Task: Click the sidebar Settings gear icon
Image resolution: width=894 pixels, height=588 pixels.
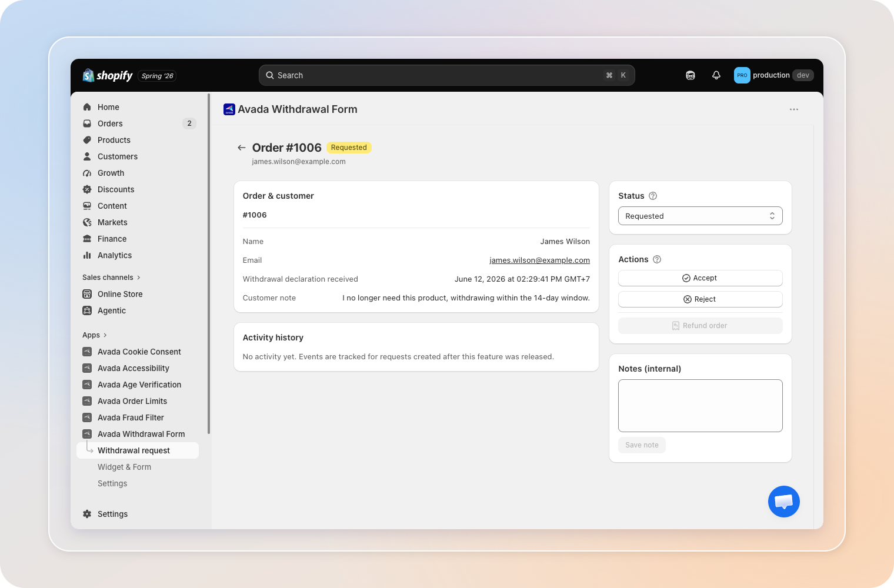Action: (87, 514)
